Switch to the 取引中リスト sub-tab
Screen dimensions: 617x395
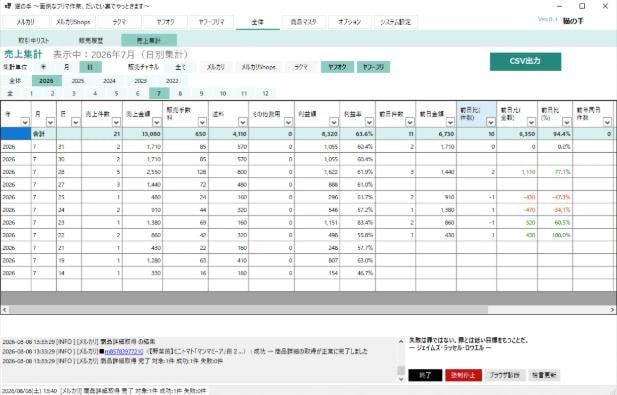[x=34, y=41]
